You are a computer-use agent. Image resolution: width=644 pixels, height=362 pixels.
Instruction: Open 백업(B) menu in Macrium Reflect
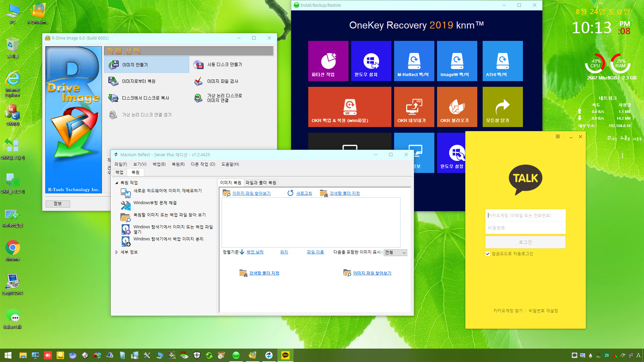[x=159, y=164]
